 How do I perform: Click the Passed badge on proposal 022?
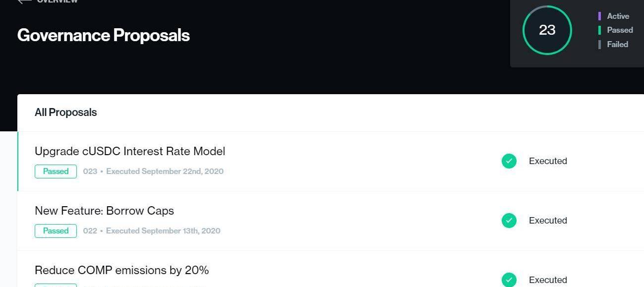(56, 231)
